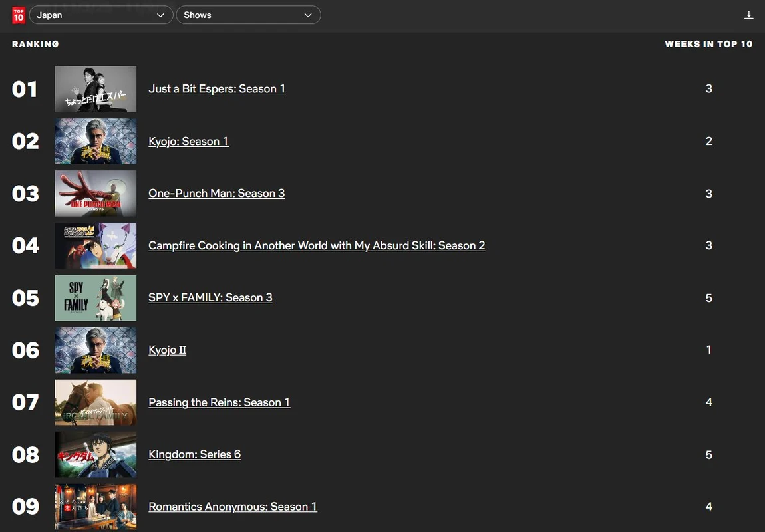The image size is (765, 532).
Task: Click the Netflix Top 10 logo icon
Action: tap(19, 15)
